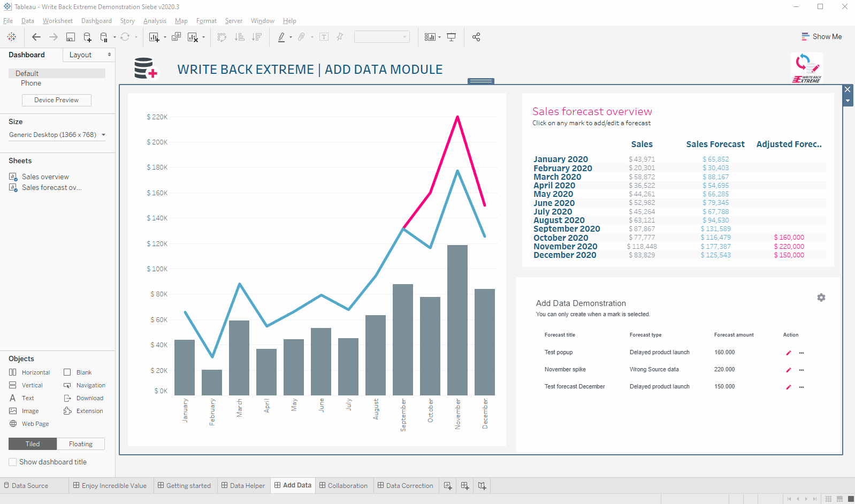The image size is (855, 504).
Task: Pause auto updates for data source
Action: [104, 37]
